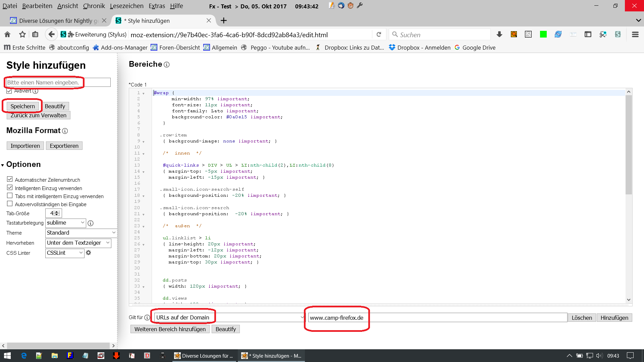
Task: Click the code editor vertical scrollbar
Action: tap(629, 144)
